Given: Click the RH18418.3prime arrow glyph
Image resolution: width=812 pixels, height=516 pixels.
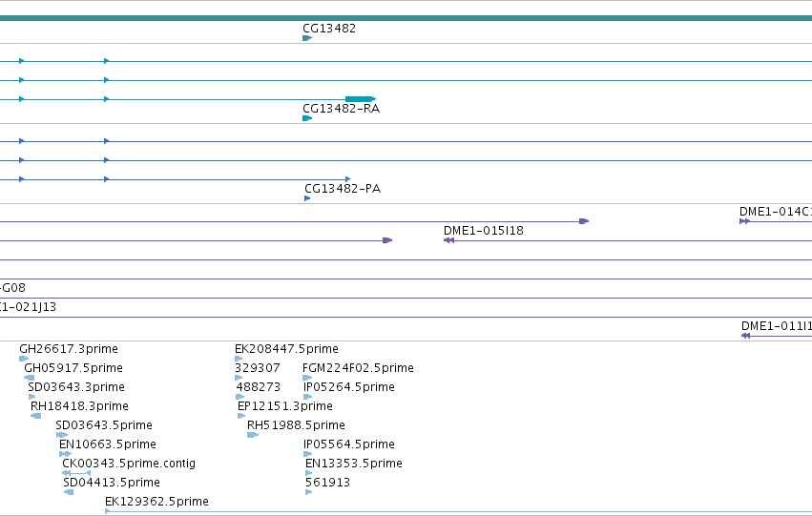Looking at the screenshot, I should pyautogui.click(x=35, y=416).
